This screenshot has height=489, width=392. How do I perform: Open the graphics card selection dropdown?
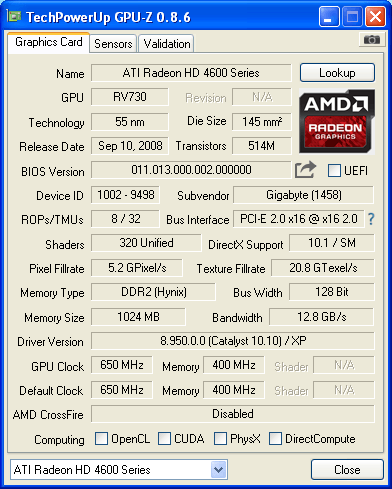[219, 470]
